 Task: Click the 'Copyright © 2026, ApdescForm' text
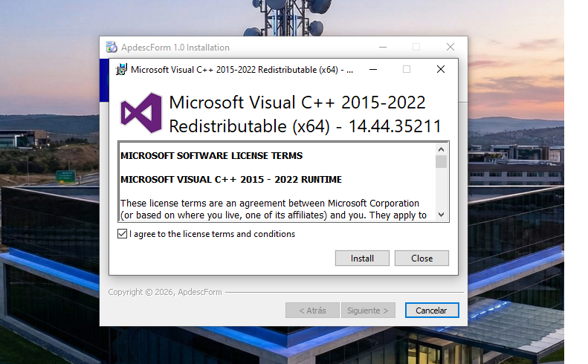click(165, 292)
